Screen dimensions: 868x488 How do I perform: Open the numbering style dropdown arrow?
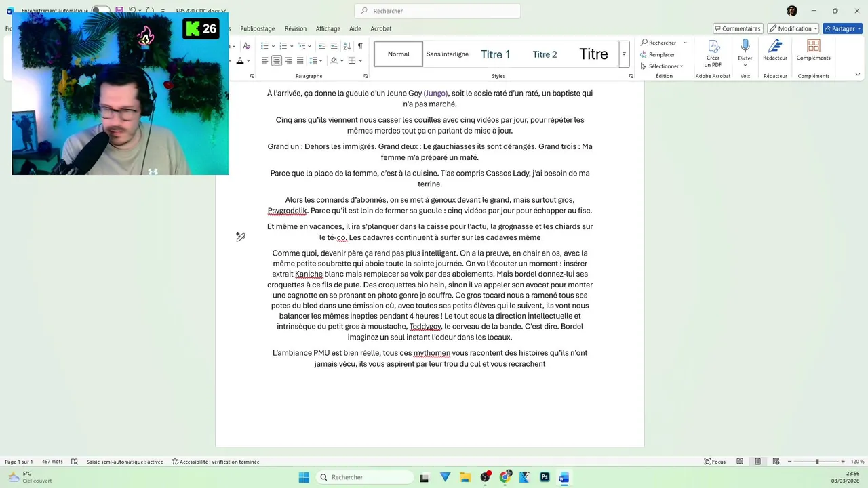[292, 46]
